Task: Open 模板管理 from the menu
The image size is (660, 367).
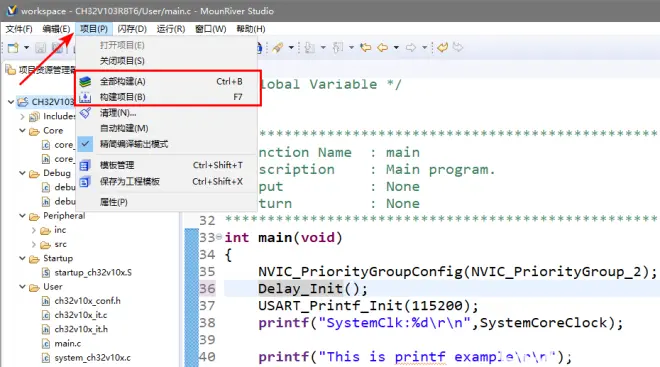Action: (x=167, y=165)
